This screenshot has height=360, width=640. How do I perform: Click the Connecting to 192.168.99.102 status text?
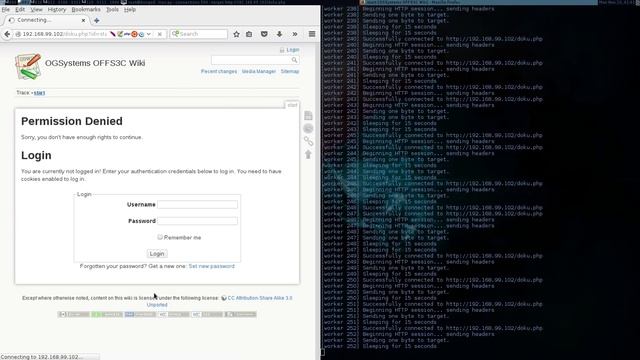point(42,357)
